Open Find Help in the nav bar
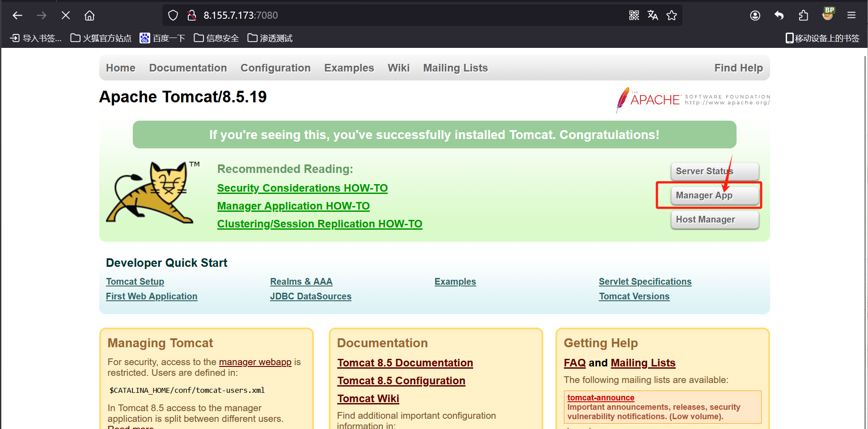868x429 pixels. 739,68
